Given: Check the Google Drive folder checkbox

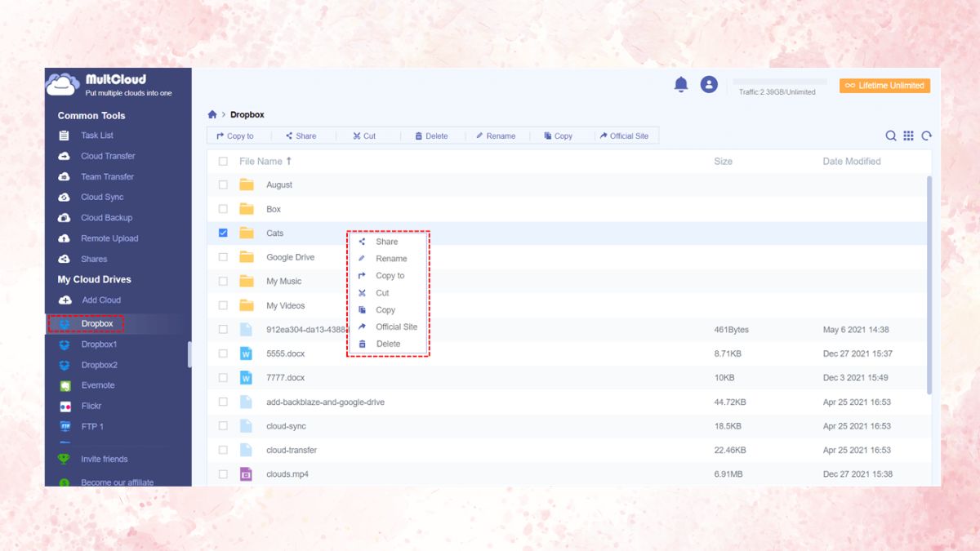Looking at the screenshot, I should tap(223, 257).
